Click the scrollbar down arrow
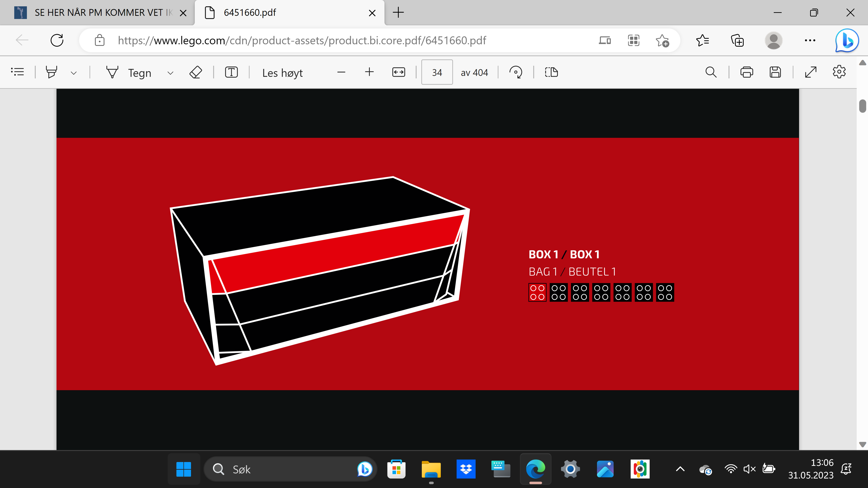 click(862, 445)
